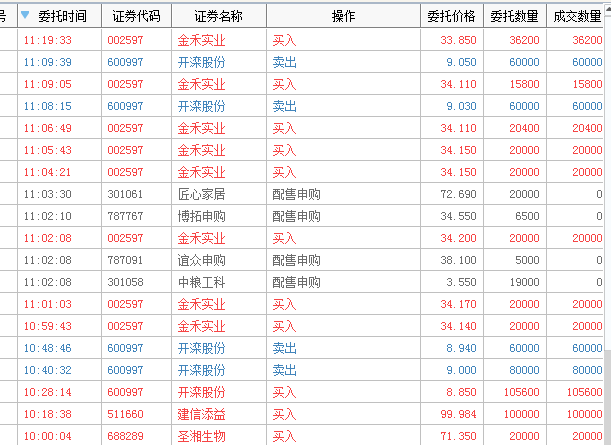Click price cell 71.350
Screen dimensions: 611x445
coord(458,436)
